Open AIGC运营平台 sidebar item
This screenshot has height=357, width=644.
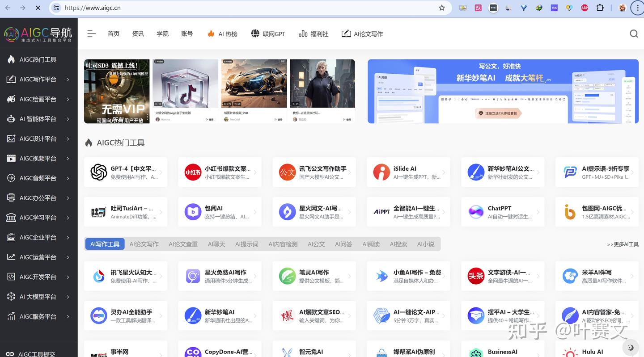[38, 257]
